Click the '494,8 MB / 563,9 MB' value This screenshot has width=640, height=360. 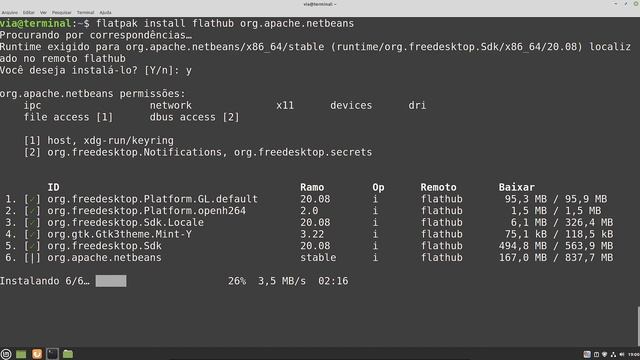click(556, 246)
